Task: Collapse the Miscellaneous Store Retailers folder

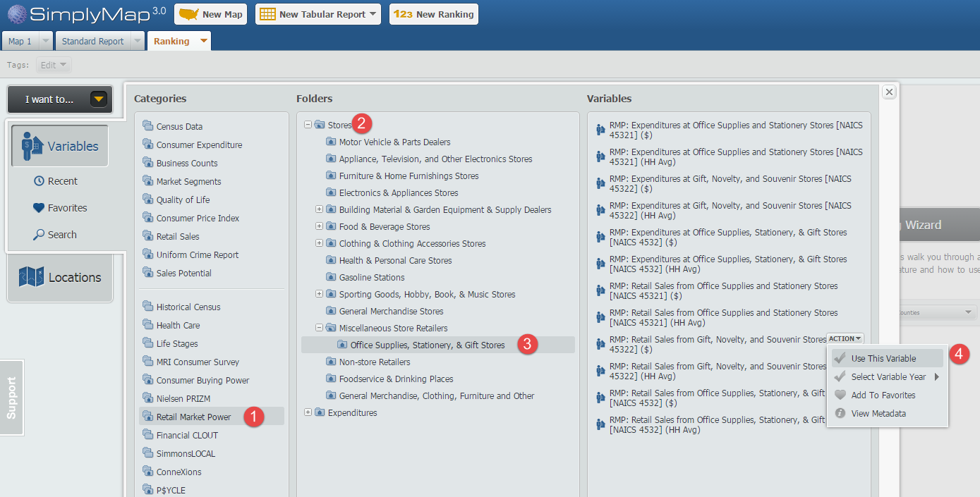Action: tap(320, 328)
